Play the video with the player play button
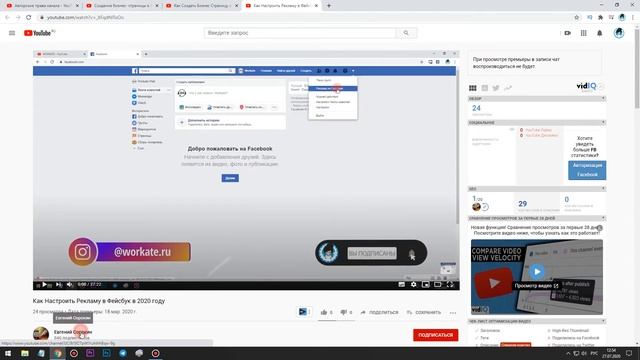 tap(44, 284)
